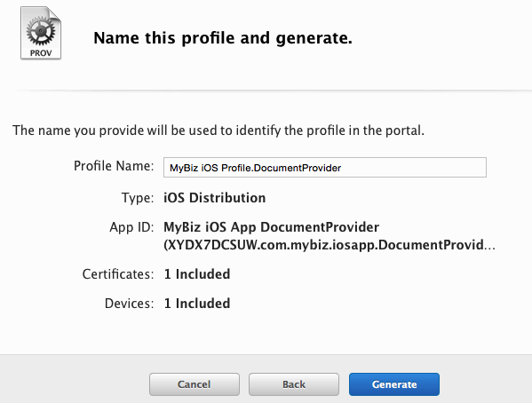
Task: Click the "Profile Name:" label
Action: (x=114, y=166)
